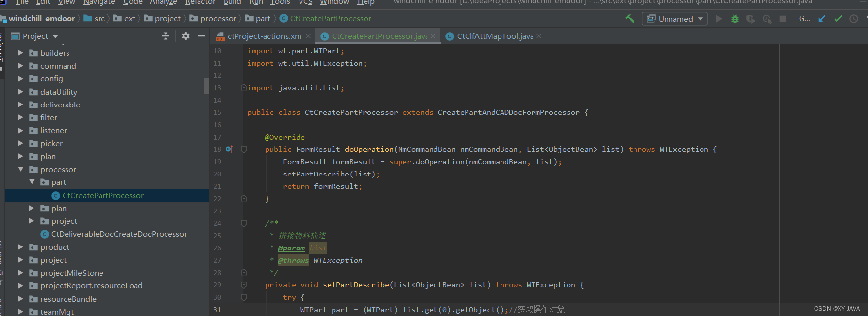Click on 'setPartDescribe(list);' code line

[331, 174]
